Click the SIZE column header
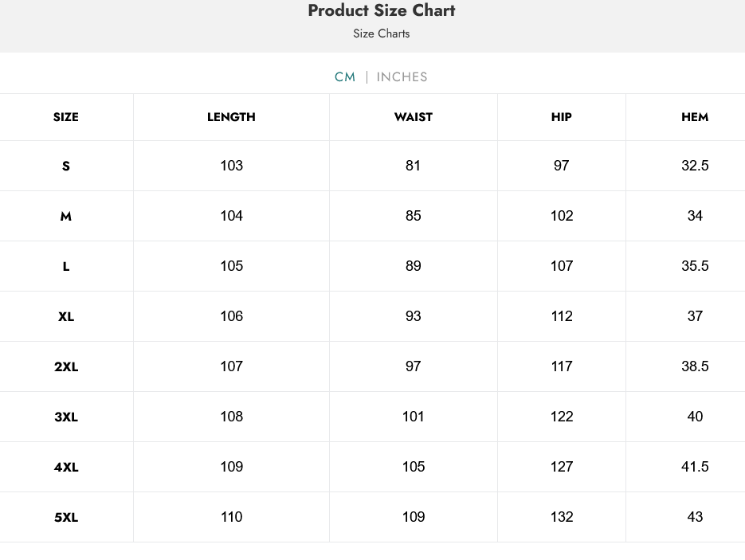The width and height of the screenshot is (745, 560). [x=66, y=117]
